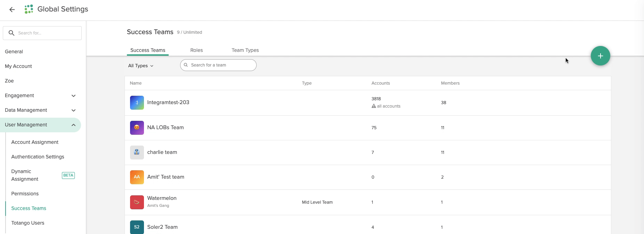Open the Integramtest-203 team
The height and width of the screenshot is (234, 644).
coord(168,102)
